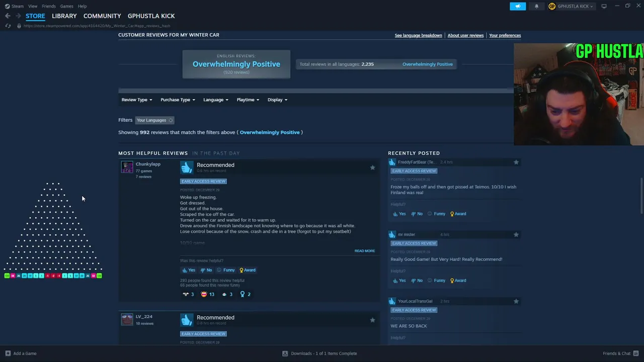
Task: Click the thumbs-up icon beside mr mister
Action: click(x=392, y=234)
